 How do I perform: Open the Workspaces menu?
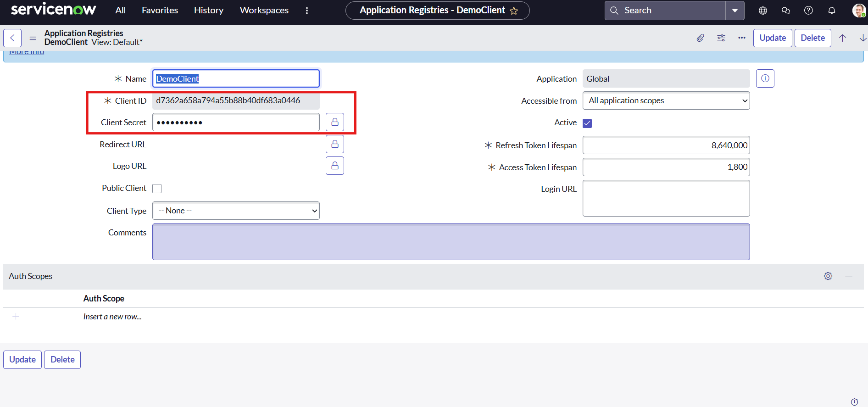[264, 10]
